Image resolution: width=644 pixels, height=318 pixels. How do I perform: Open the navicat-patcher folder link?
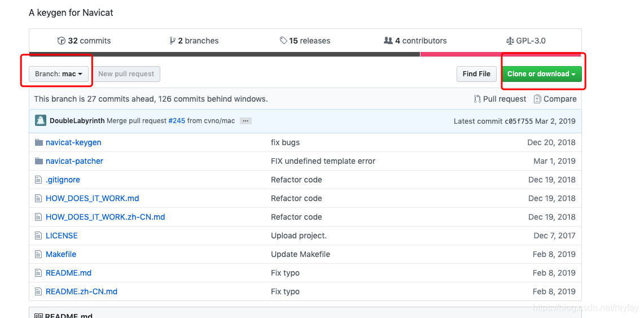75,161
